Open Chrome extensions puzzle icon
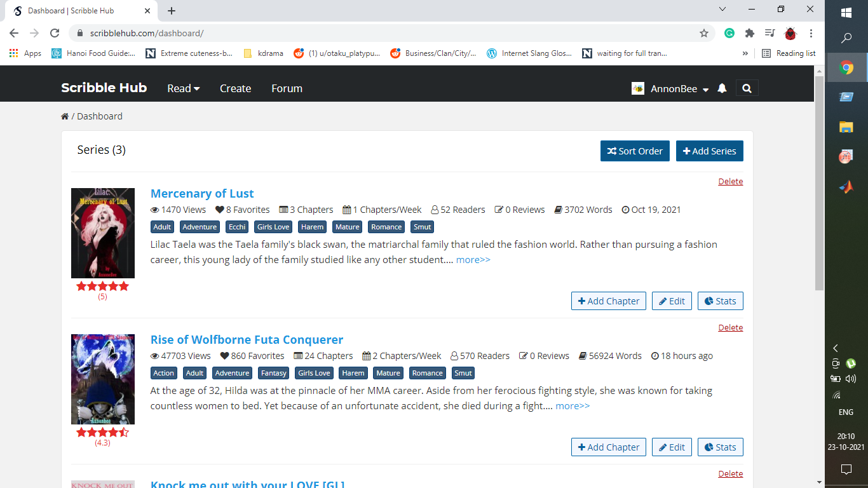 [750, 33]
